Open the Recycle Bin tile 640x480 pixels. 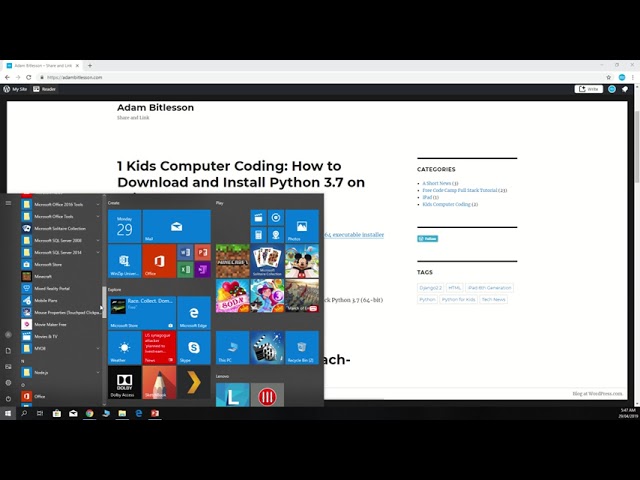click(302, 348)
